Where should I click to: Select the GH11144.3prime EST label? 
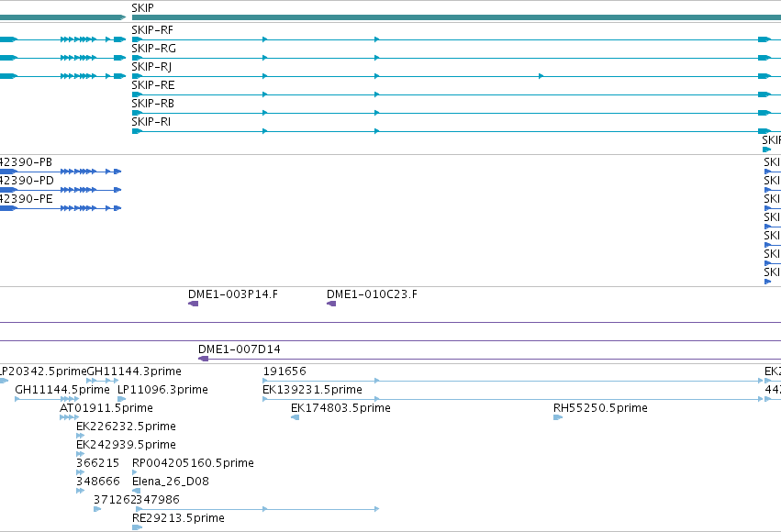[x=135, y=371]
